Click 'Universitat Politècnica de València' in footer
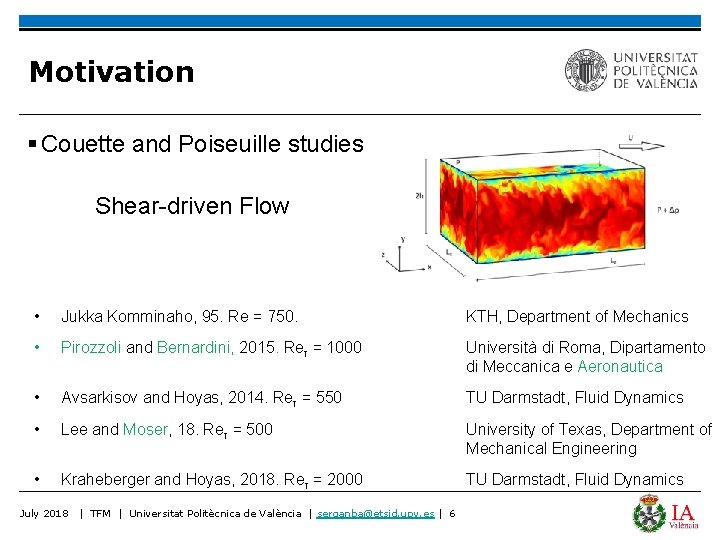 point(215,513)
